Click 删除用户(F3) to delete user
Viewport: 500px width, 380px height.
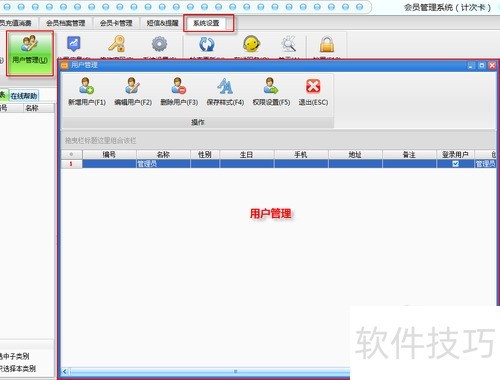tap(179, 91)
